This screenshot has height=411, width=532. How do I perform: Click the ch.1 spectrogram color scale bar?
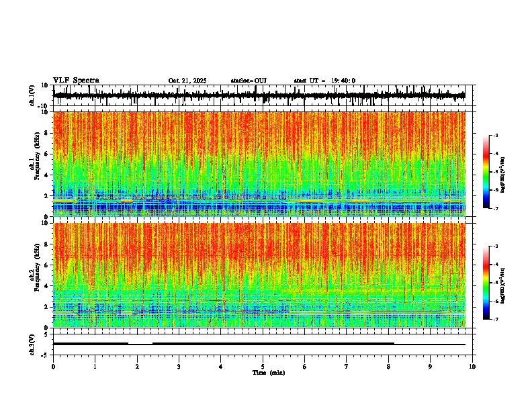486,172
